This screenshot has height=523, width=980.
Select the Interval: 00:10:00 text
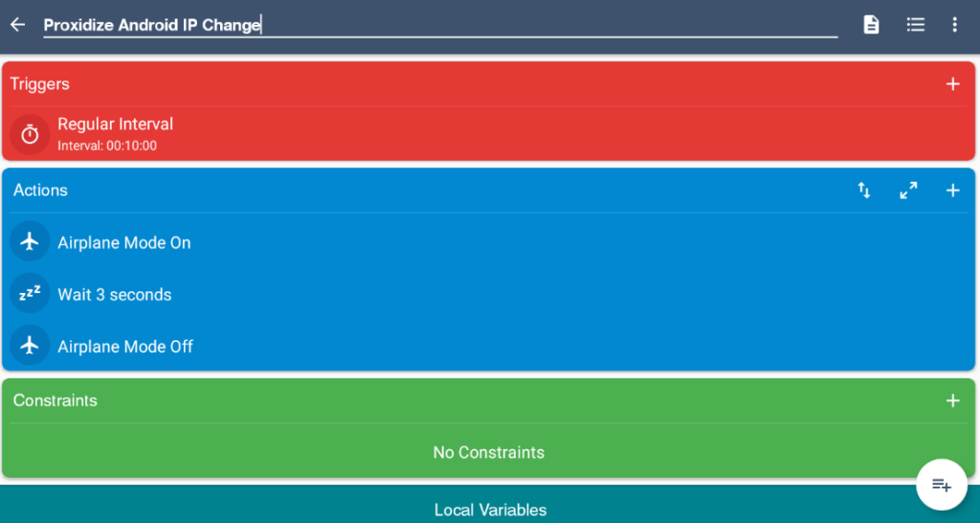(x=107, y=147)
